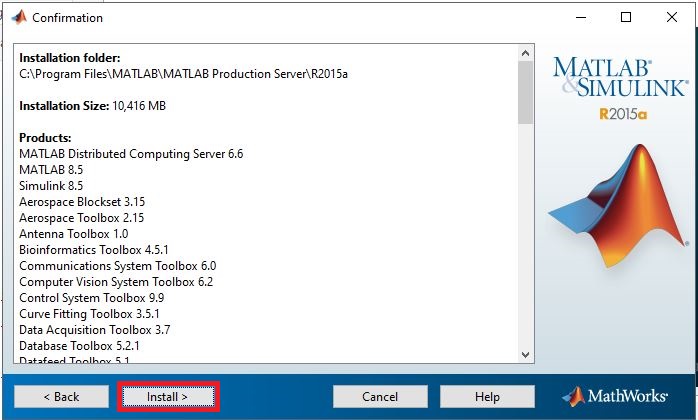Select Bioinformatics Toolbox 4.5.1 line

click(94, 250)
